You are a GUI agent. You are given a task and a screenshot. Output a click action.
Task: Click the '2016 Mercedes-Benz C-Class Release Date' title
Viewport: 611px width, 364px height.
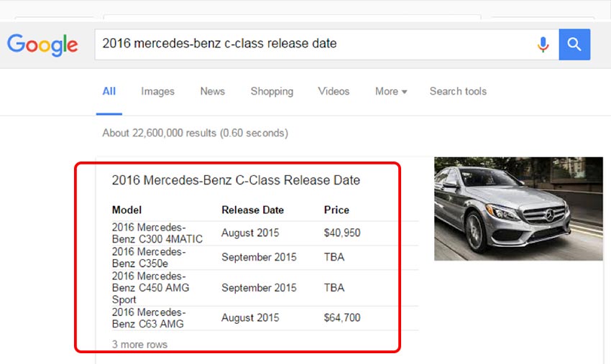coord(236,180)
